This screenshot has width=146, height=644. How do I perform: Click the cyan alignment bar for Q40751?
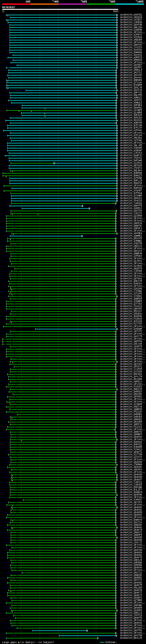tap(60, 631)
